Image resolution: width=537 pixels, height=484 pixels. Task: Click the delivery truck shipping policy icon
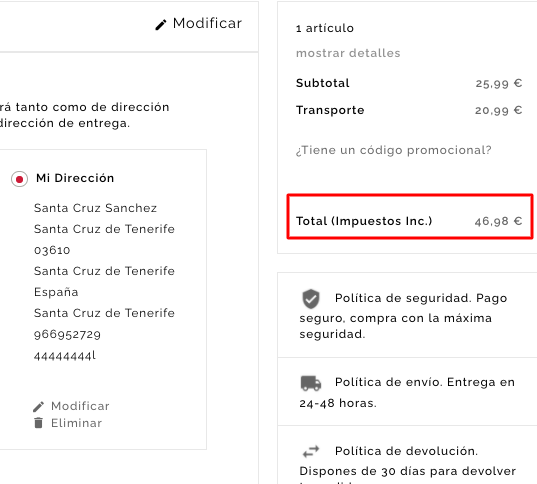click(311, 383)
